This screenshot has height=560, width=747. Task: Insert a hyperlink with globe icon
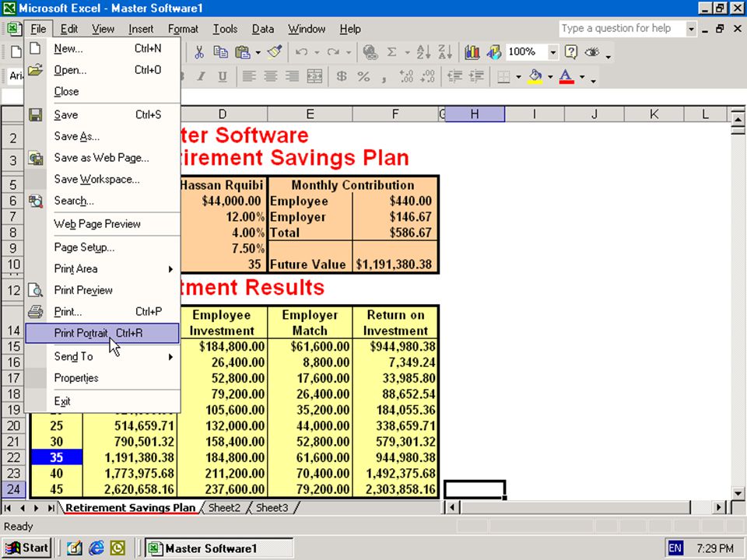click(370, 52)
